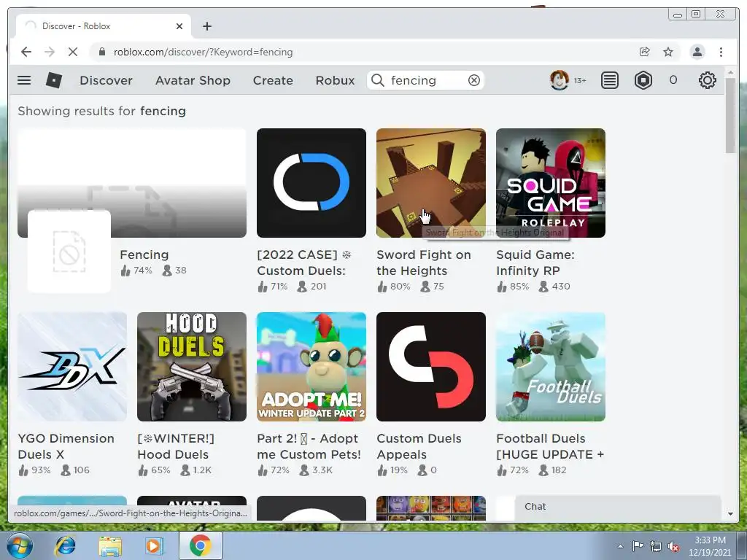Screen dimensions: 747x560
Task: Clear the fencing search text
Action: coord(474,80)
